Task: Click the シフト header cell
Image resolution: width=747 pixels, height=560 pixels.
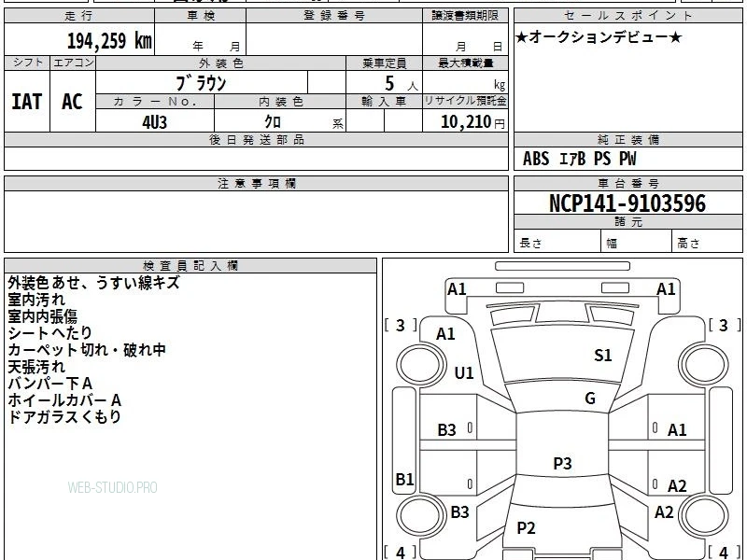Action: [x=27, y=63]
